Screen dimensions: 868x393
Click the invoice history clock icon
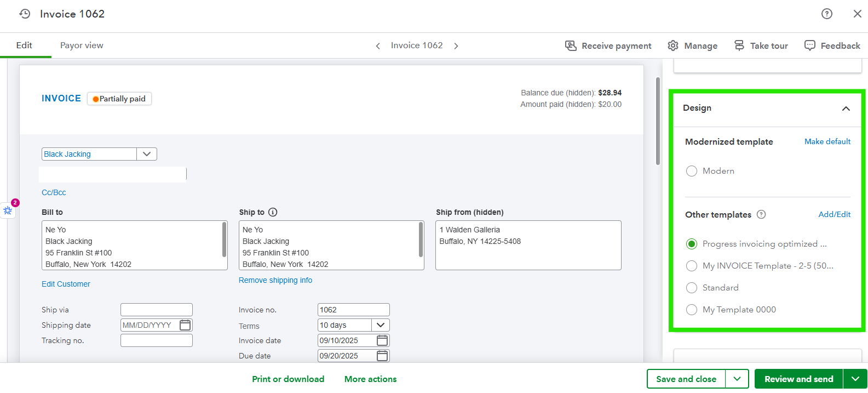25,14
